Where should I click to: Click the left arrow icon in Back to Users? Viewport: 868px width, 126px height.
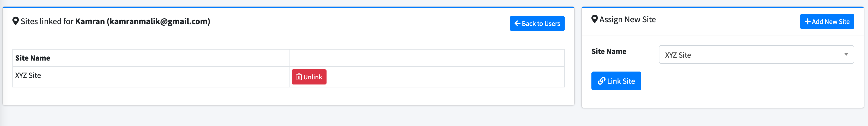pyautogui.click(x=517, y=24)
